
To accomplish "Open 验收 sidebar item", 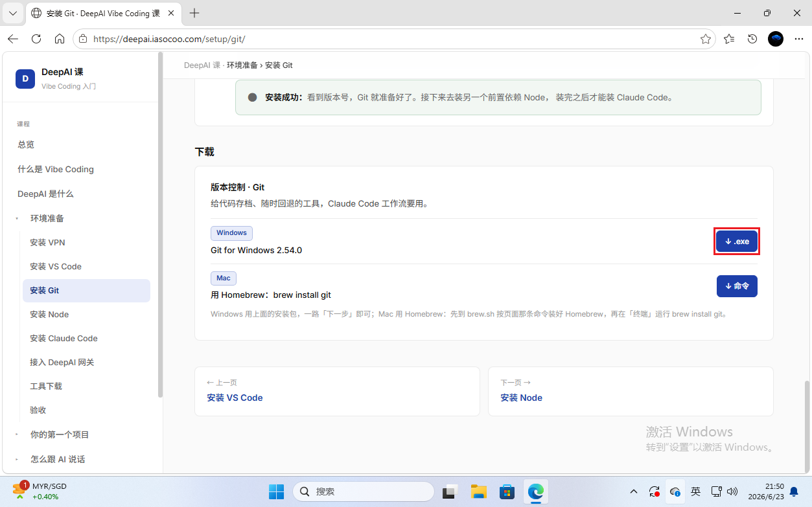I will (38, 410).
